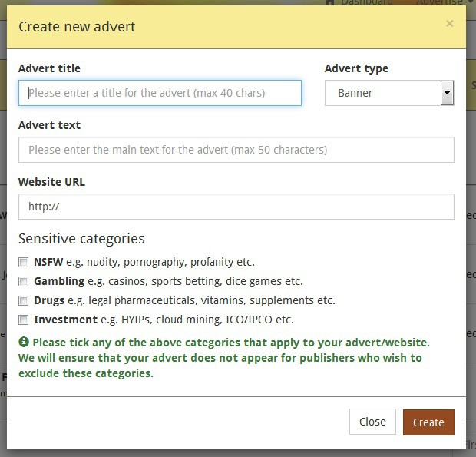The height and width of the screenshot is (457, 476).
Task: Click the Advert text input field
Action: (236, 150)
